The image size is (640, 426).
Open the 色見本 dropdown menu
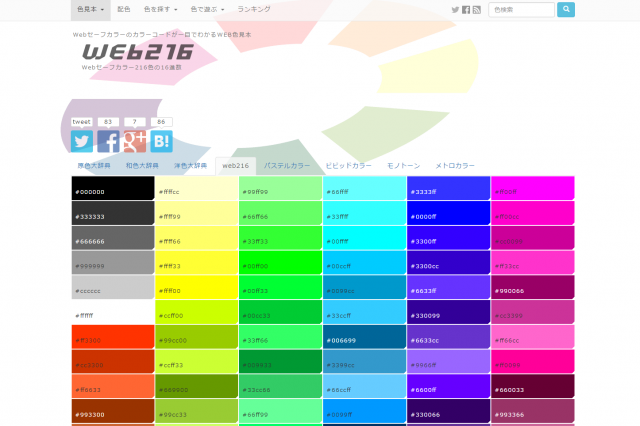coord(91,9)
